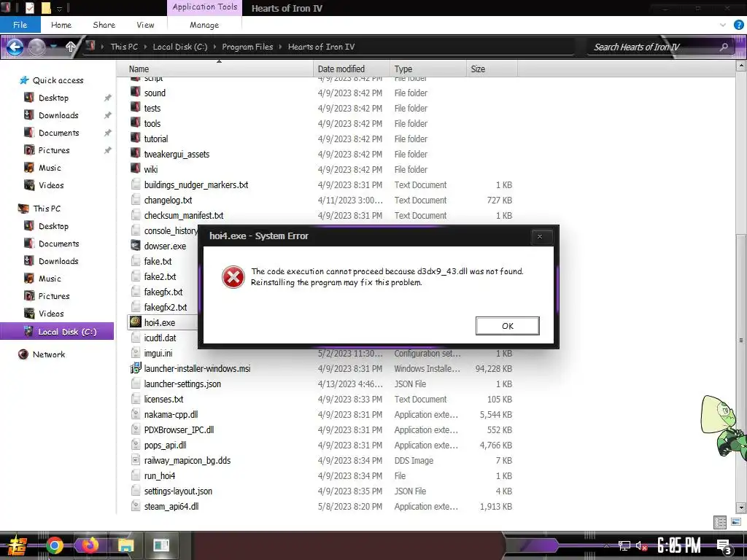The height and width of the screenshot is (560, 747).
Task: Click the tutorial folder icon
Action: (136, 138)
